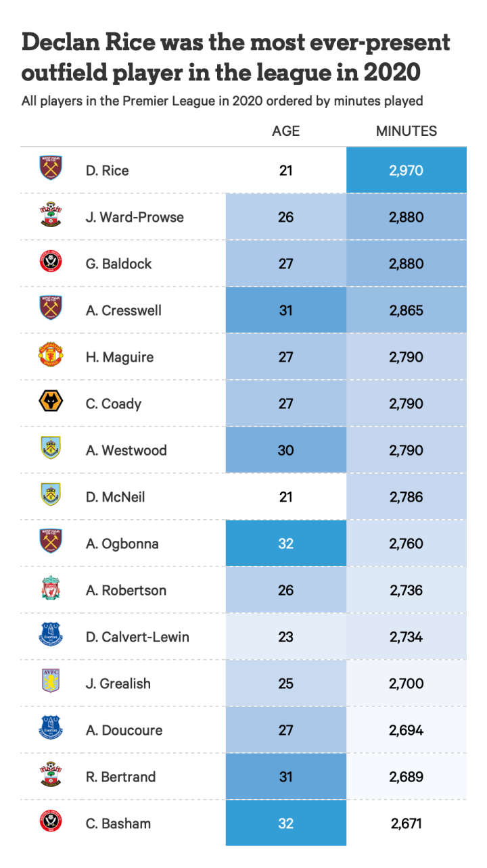Sort by the AGE column header
487x868 pixels.
[x=285, y=131]
